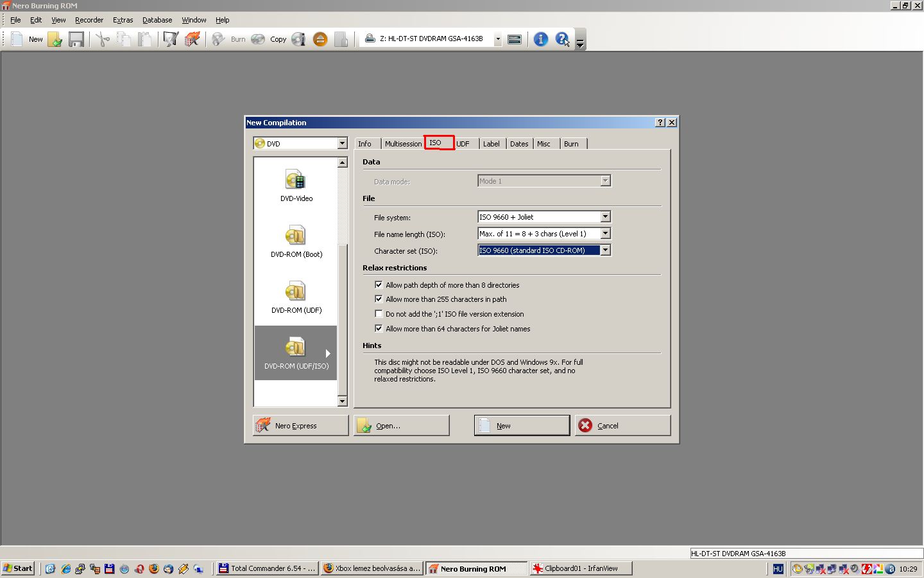924x578 pixels.
Task: Click the blue Info icon in toolbar
Action: [541, 39]
